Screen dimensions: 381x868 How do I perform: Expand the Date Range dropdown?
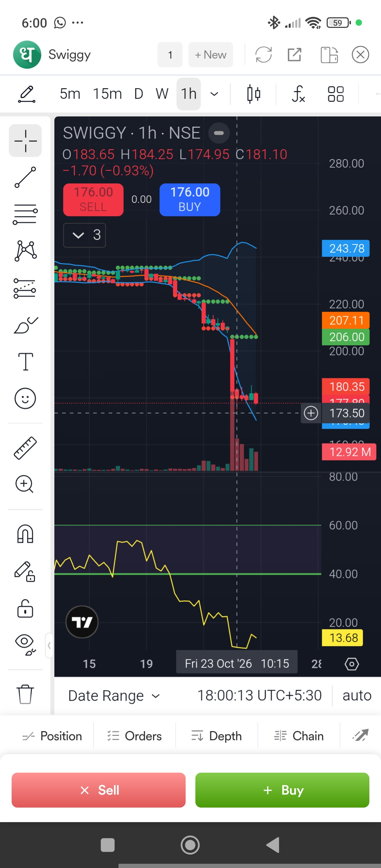[114, 696]
